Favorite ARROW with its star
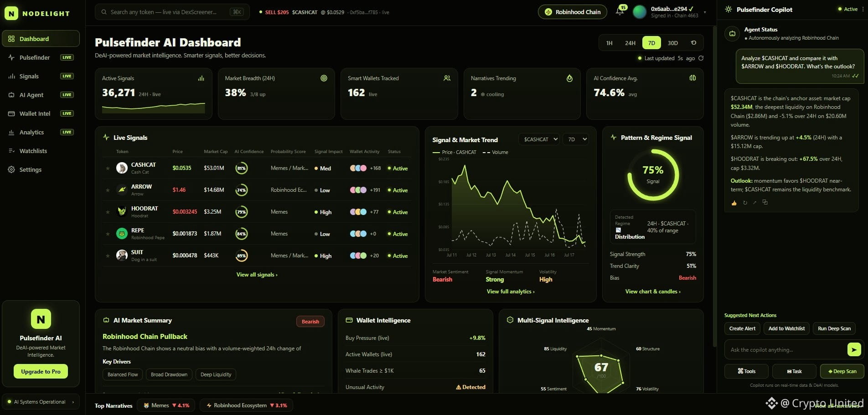868x415 pixels. (x=108, y=190)
